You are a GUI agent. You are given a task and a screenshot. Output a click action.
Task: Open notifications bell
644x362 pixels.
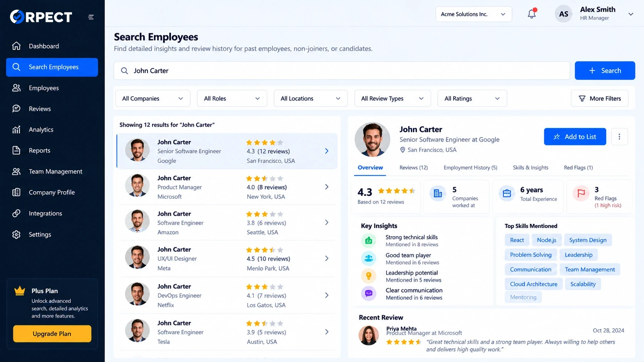tap(532, 14)
